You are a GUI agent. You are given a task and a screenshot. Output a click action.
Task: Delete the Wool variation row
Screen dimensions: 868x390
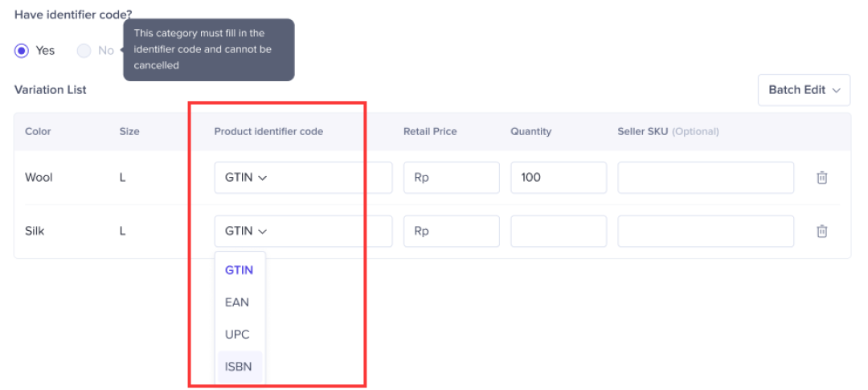point(822,178)
